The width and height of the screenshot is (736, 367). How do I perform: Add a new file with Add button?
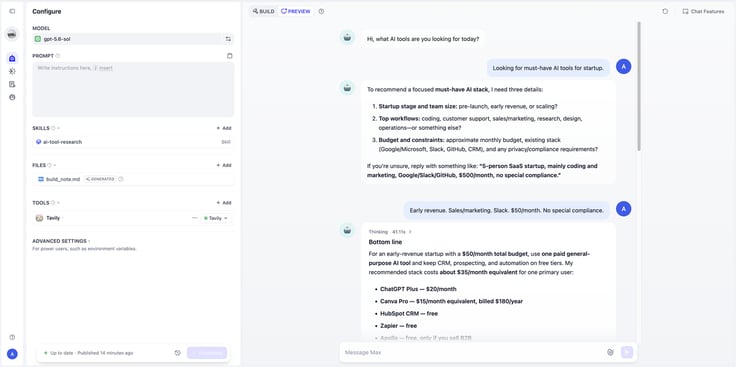pyautogui.click(x=224, y=165)
